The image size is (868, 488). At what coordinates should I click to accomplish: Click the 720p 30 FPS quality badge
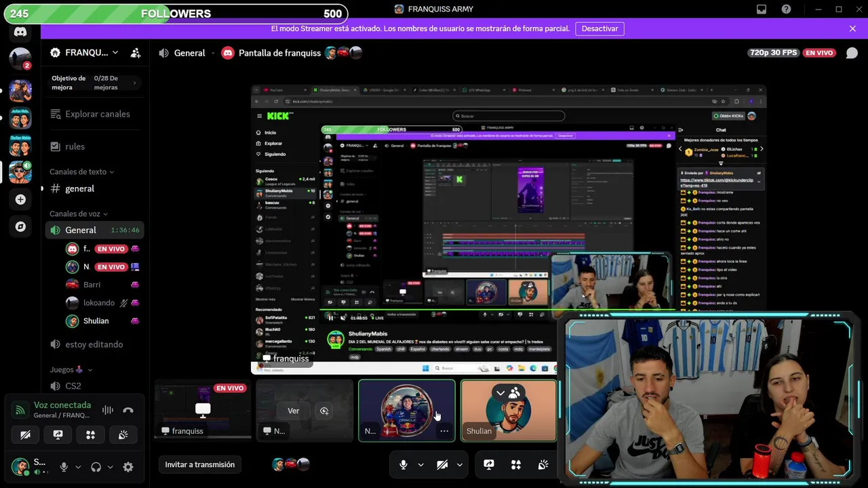coord(774,53)
